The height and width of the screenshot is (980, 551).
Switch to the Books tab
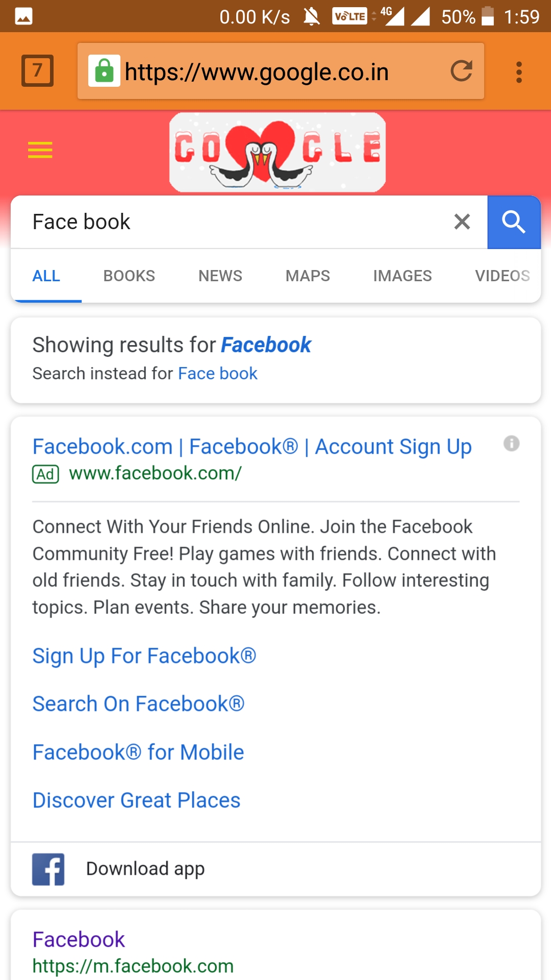(x=129, y=276)
